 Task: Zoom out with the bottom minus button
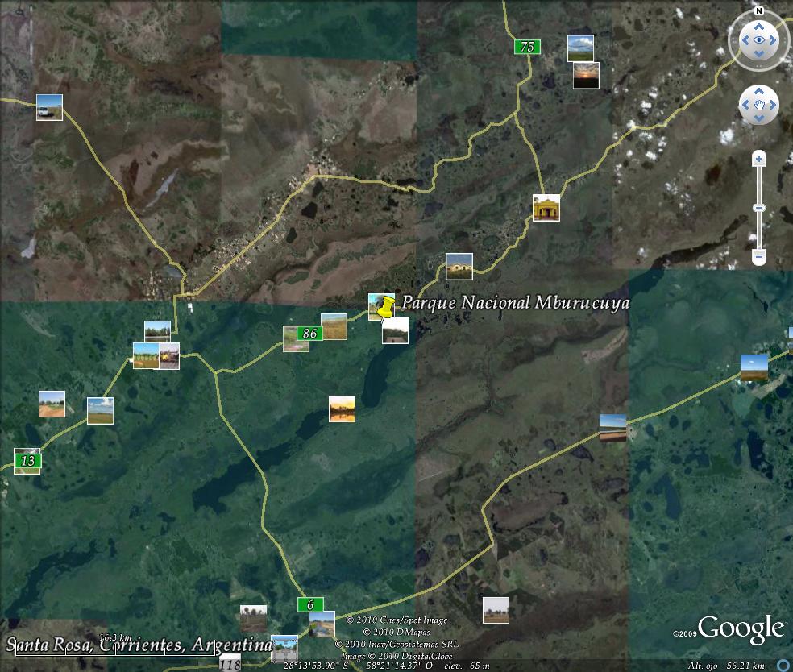(x=758, y=257)
